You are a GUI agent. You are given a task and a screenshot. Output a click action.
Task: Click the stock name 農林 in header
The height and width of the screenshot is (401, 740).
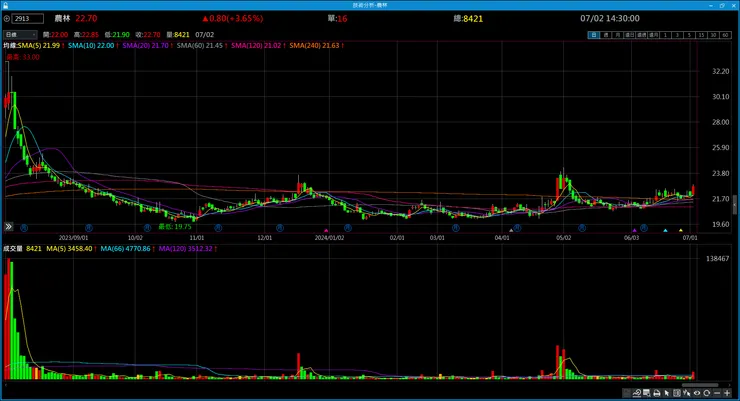tap(62, 18)
